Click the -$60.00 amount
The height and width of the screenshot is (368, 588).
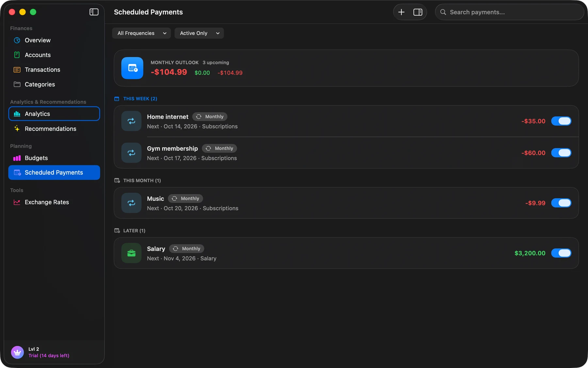pyautogui.click(x=533, y=153)
